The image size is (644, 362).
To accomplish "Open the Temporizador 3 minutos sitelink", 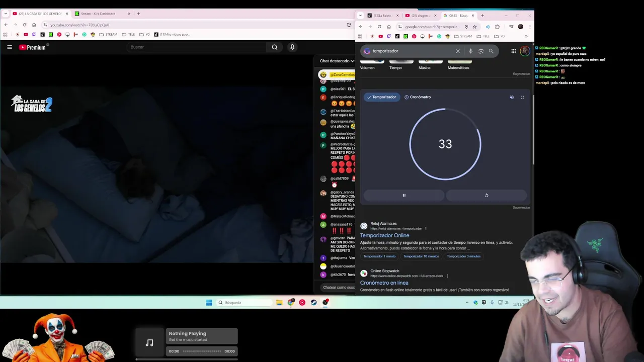I will [x=463, y=256].
